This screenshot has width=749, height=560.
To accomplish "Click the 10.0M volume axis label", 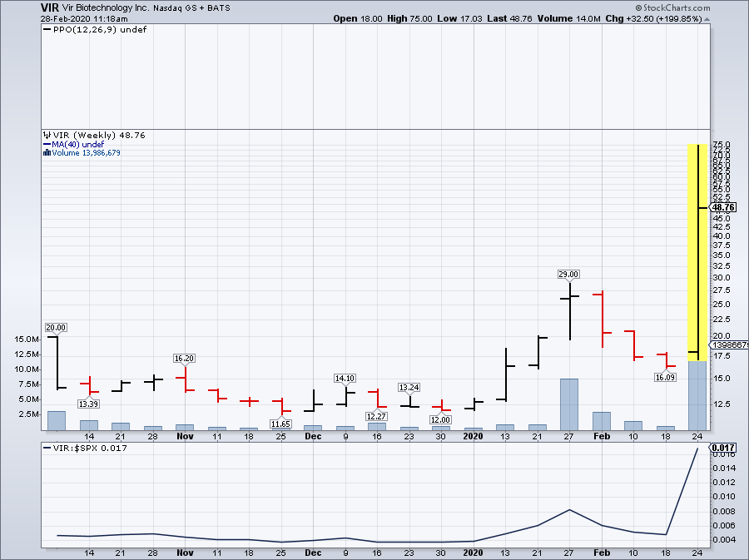I will [27, 369].
